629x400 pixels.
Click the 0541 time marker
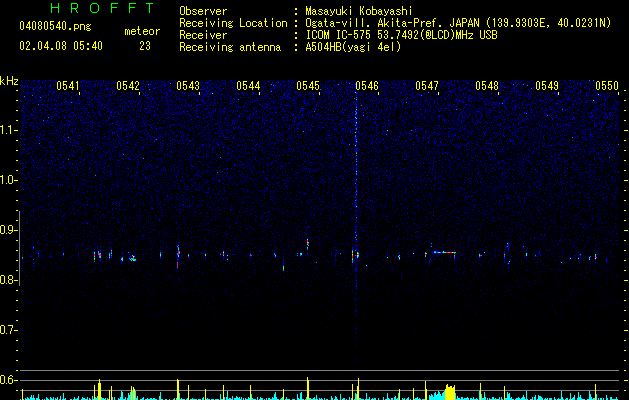(68, 86)
